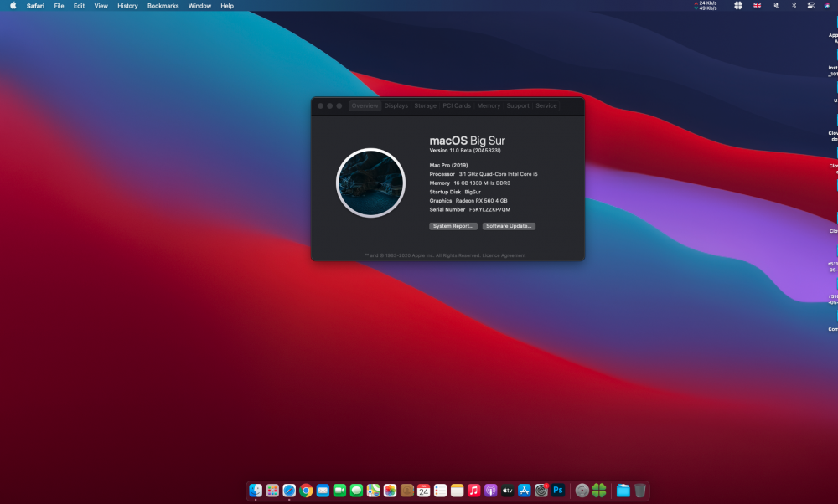Click the muted volume menu bar icon
Screen dimensions: 838x504
776,5
